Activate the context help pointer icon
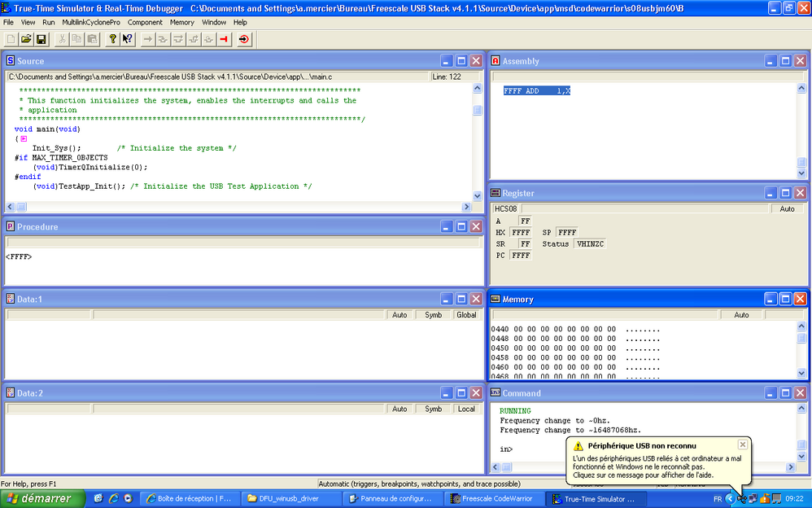812x508 pixels. click(x=128, y=39)
